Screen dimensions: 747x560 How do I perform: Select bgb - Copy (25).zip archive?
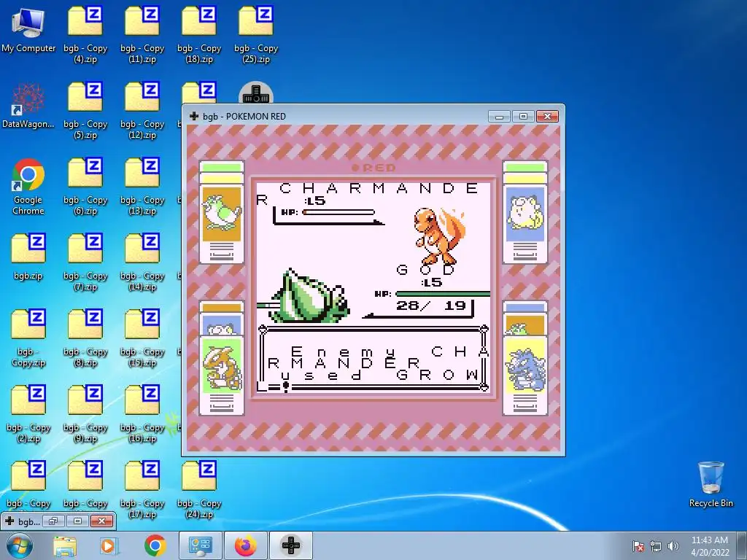click(256, 35)
